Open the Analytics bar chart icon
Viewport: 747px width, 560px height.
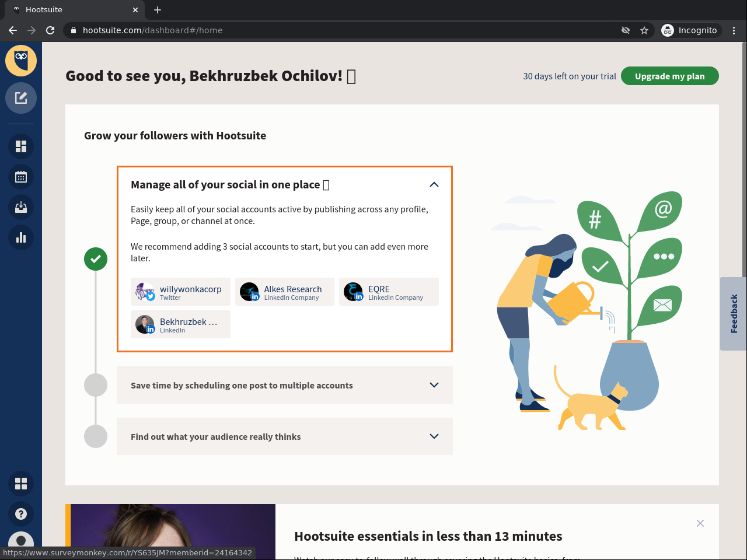coord(21,237)
